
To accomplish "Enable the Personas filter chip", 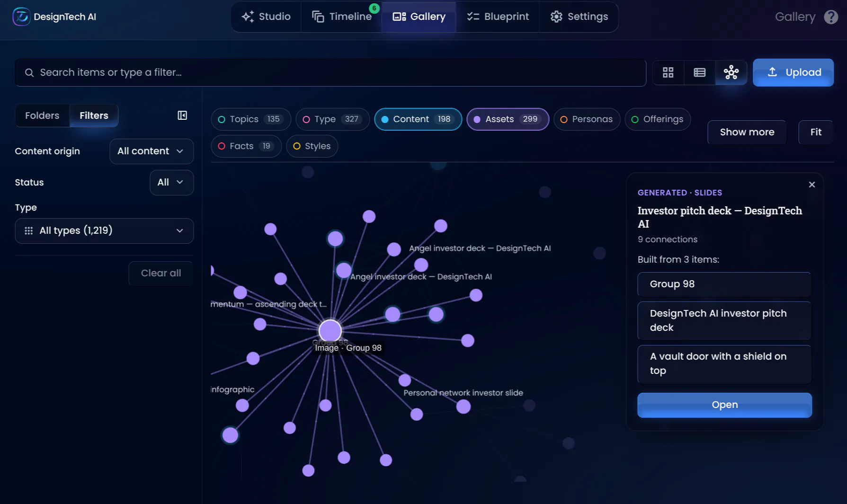I will [x=587, y=119].
